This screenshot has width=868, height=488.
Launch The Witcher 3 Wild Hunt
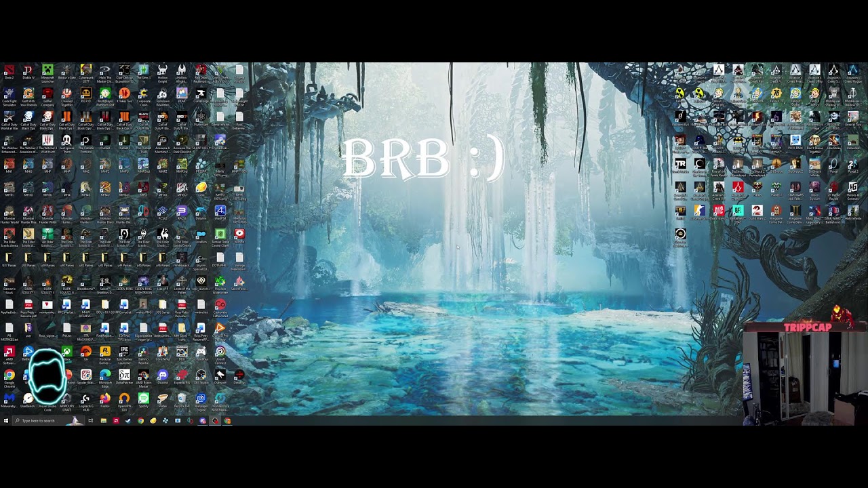tap(47, 143)
